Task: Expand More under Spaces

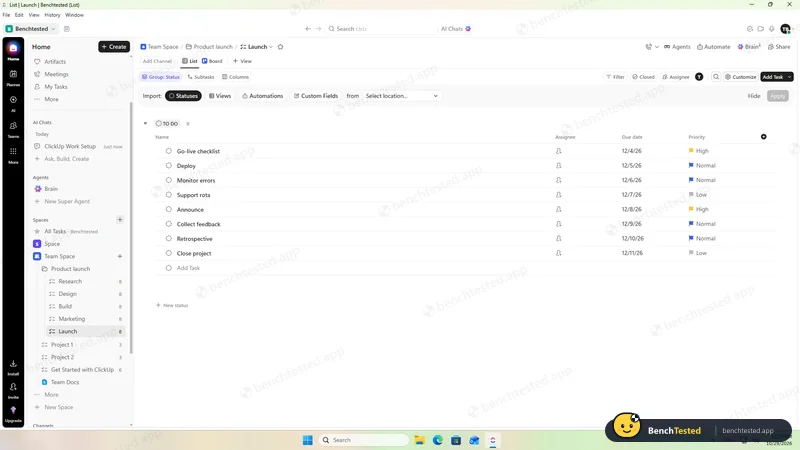Action: [51, 394]
